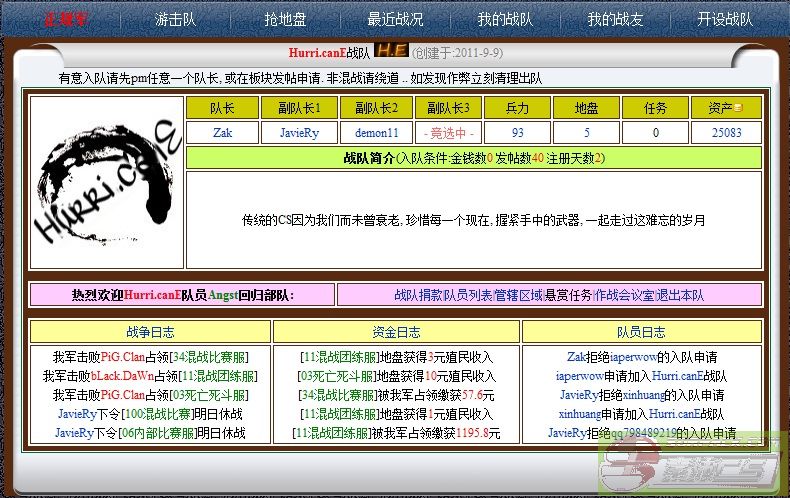Image resolution: width=790 pixels, height=498 pixels.
Task: Click the asset value 25083
Action: 726,133
